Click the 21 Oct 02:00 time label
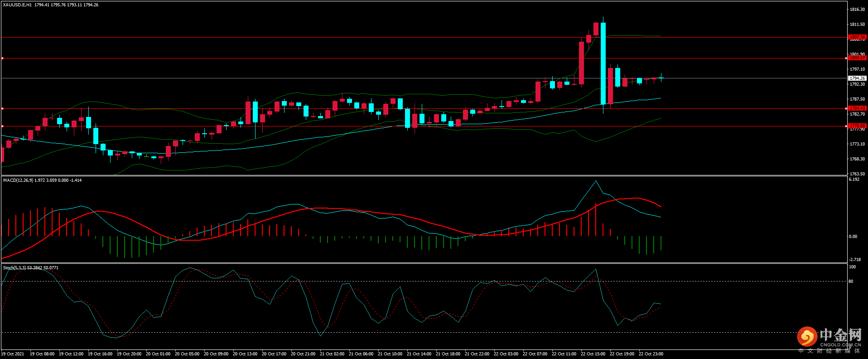868x359 pixels. [x=332, y=354]
